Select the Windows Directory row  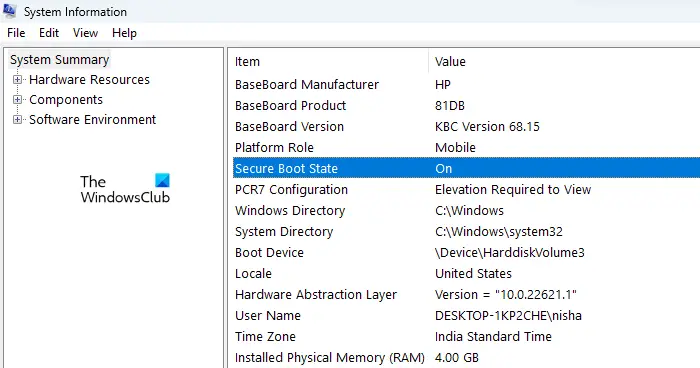coord(467,211)
